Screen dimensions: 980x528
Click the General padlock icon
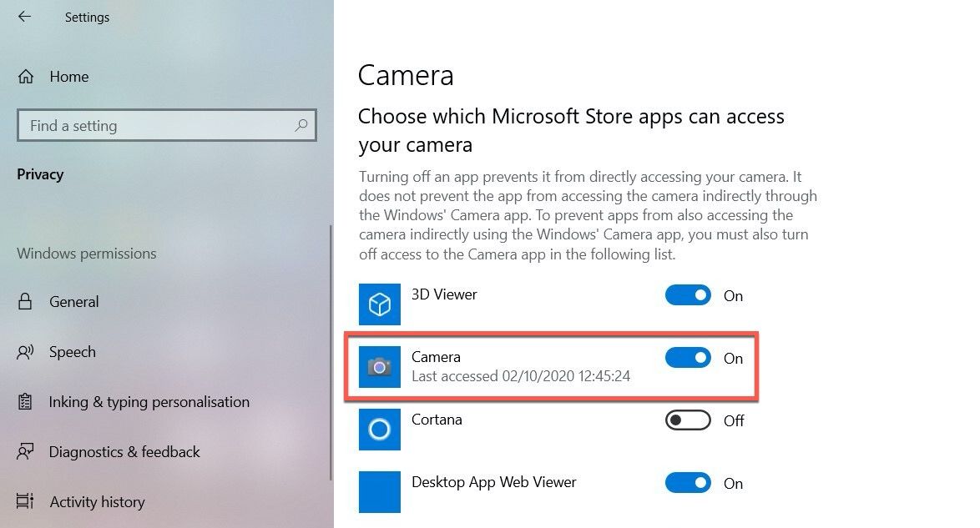pyautogui.click(x=26, y=302)
